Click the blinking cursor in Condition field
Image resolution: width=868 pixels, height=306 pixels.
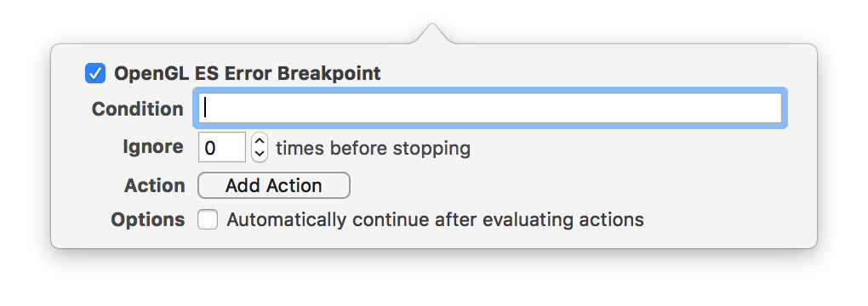click(x=205, y=108)
